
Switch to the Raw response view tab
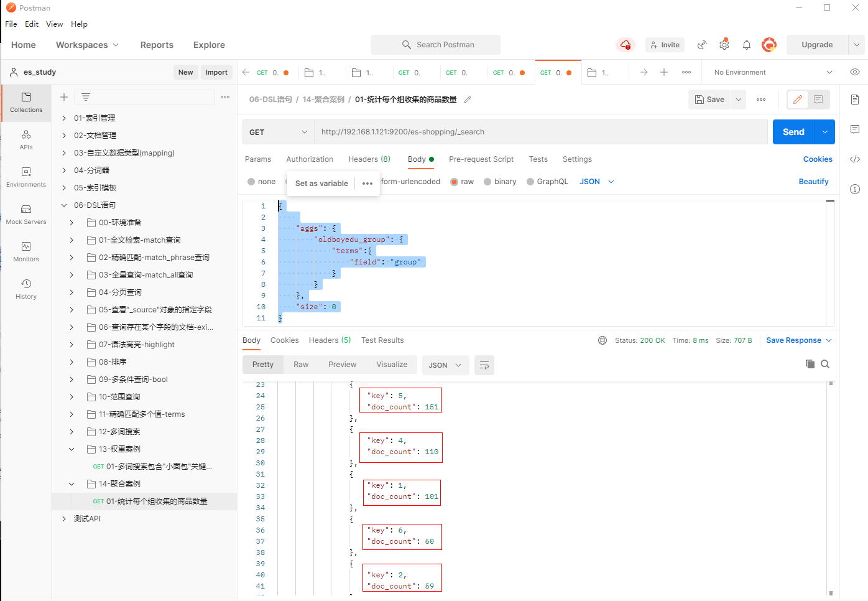click(301, 365)
